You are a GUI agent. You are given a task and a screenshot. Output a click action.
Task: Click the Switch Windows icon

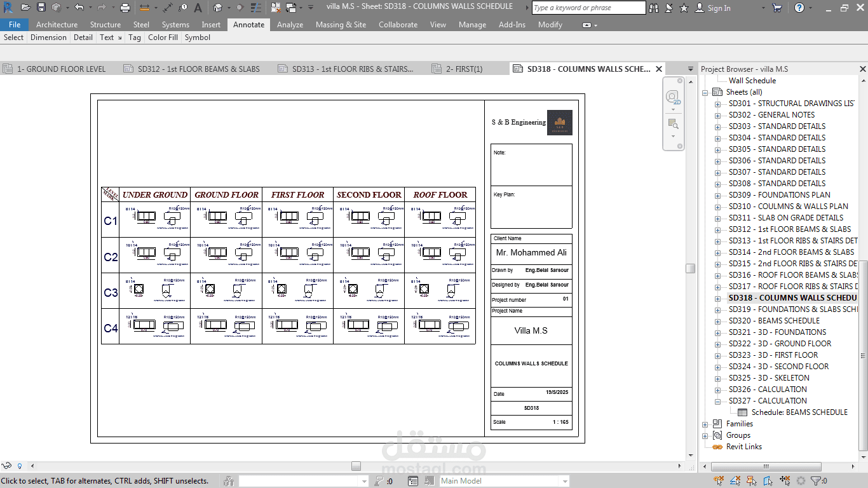pyautogui.click(x=291, y=8)
